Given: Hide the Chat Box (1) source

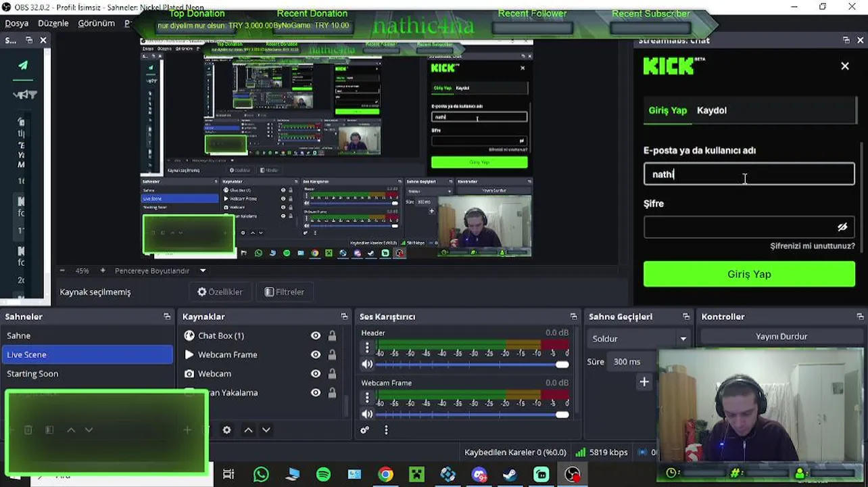Looking at the screenshot, I should pyautogui.click(x=316, y=335).
